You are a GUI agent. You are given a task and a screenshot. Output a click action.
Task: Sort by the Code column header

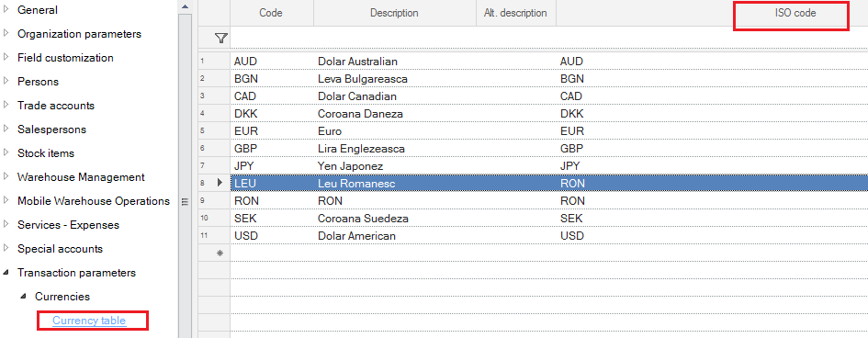(x=272, y=13)
